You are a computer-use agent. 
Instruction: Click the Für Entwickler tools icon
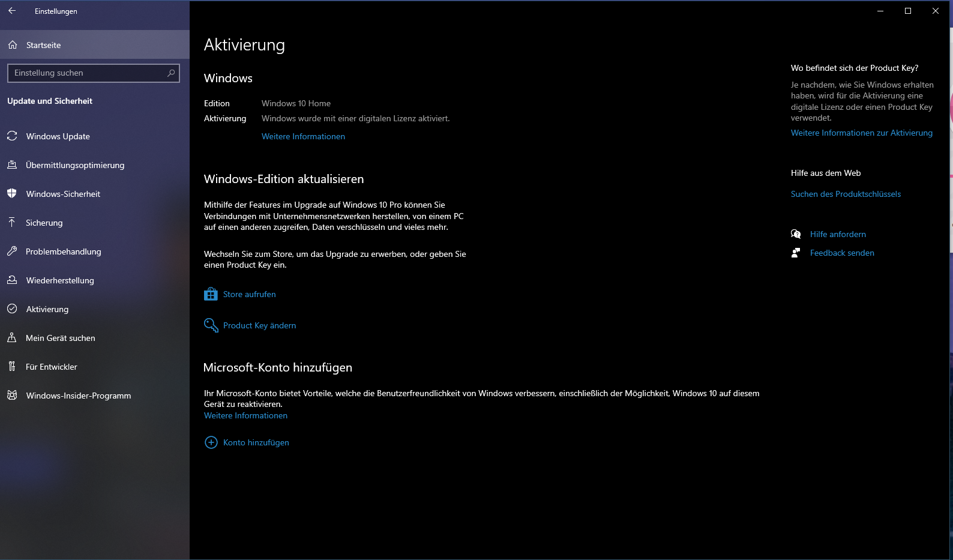point(12,367)
